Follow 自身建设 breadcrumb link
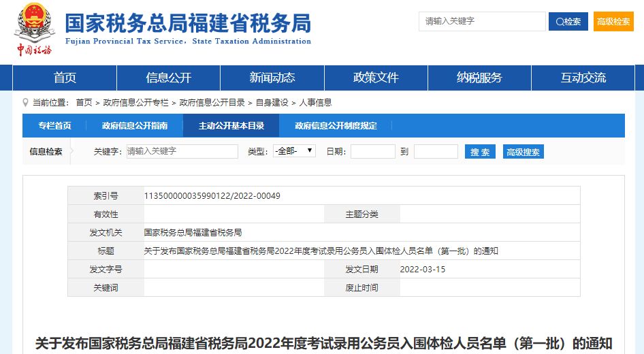Screen dimensions: 644x354 (x=272, y=103)
